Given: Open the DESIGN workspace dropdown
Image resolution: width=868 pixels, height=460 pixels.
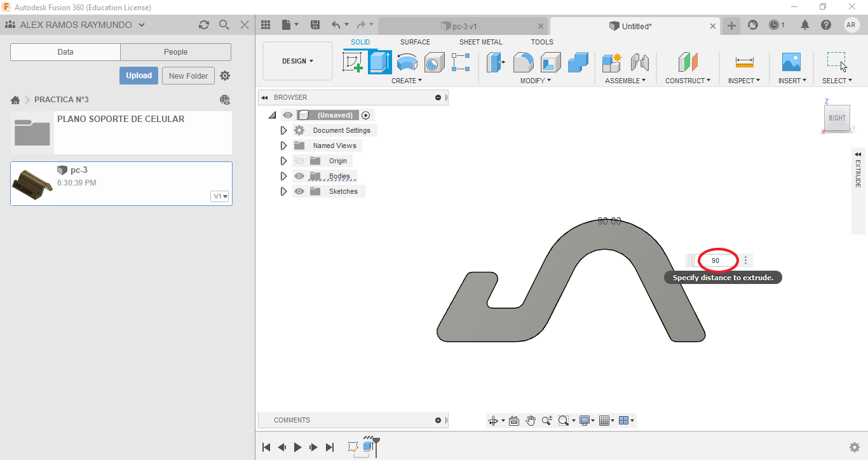Looking at the screenshot, I should [x=297, y=61].
